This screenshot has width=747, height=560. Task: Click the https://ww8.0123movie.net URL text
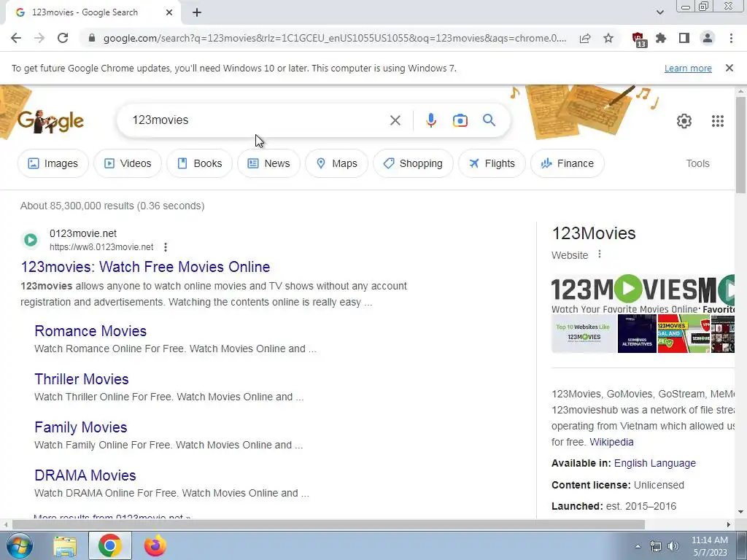[x=101, y=247]
